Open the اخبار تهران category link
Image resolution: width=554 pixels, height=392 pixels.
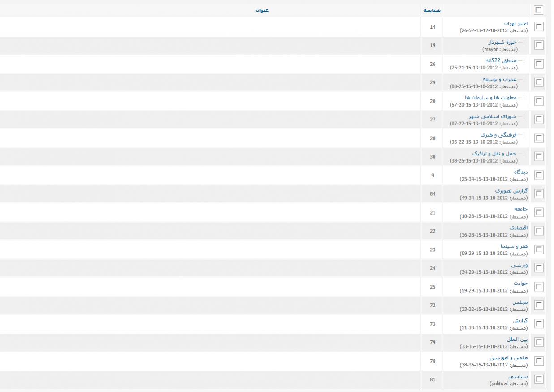tap(516, 23)
